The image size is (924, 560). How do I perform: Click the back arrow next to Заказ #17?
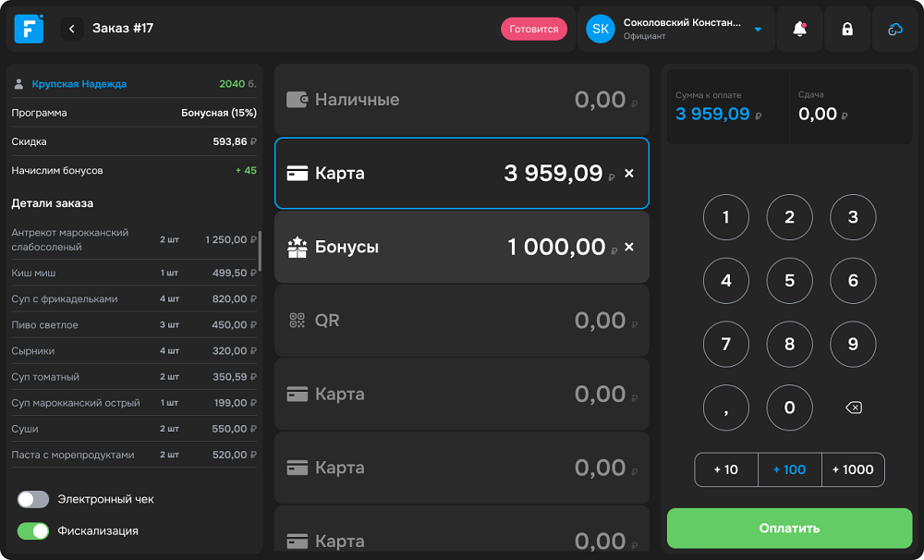[x=72, y=29]
